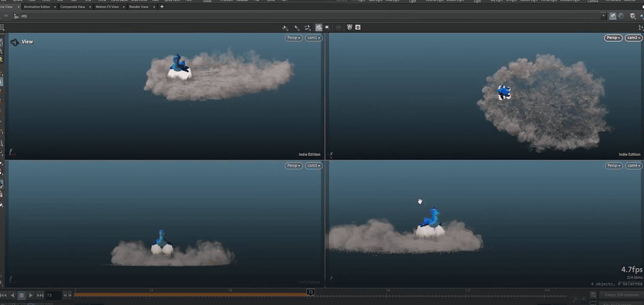This screenshot has height=305, width=644.
Task: Click the dotted grip icon at toolbar left
Action: pos(2,27)
